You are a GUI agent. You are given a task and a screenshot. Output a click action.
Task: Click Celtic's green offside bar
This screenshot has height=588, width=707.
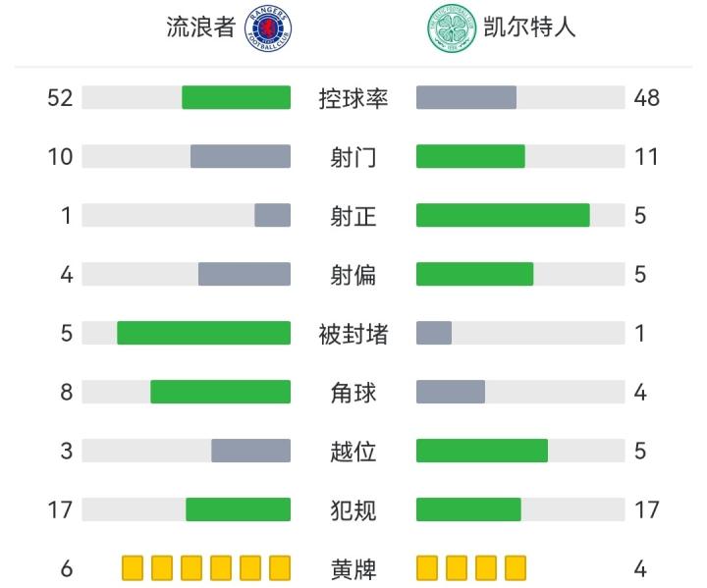point(482,451)
